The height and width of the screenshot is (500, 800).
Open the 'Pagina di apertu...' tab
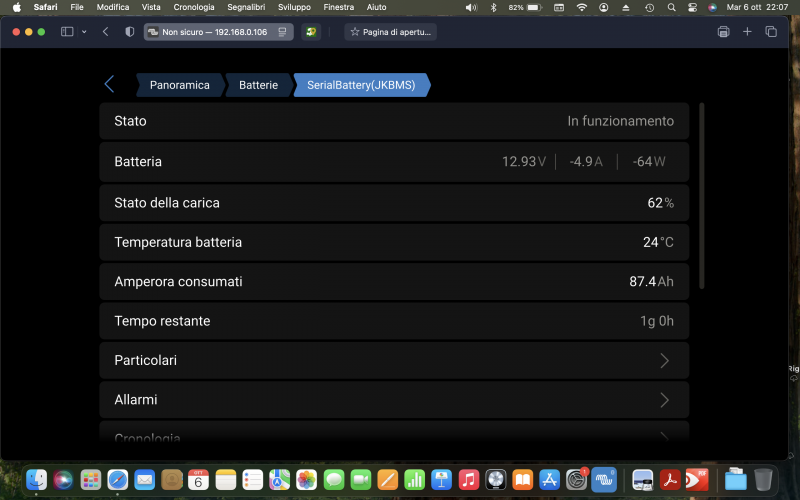tap(390, 32)
